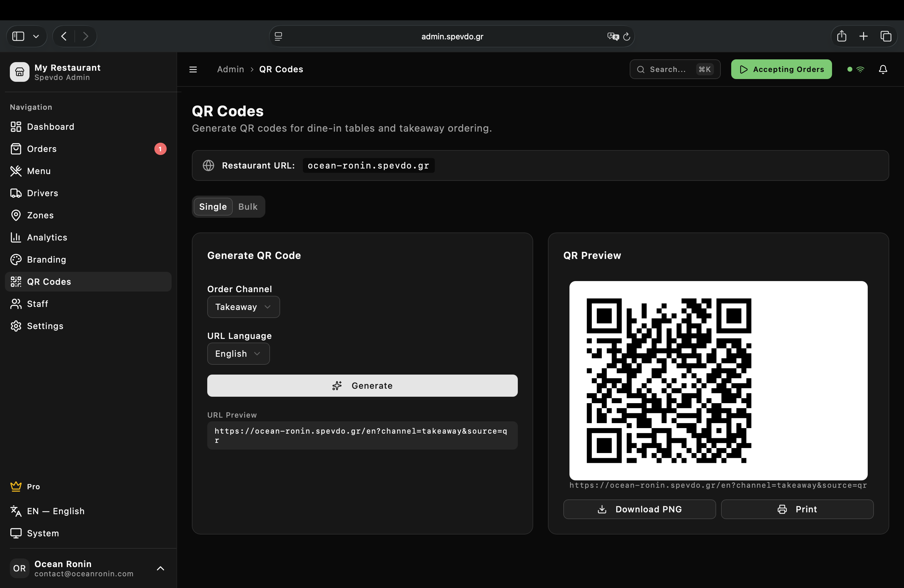Change URL Language from English
This screenshot has height=588, width=904.
click(238, 354)
